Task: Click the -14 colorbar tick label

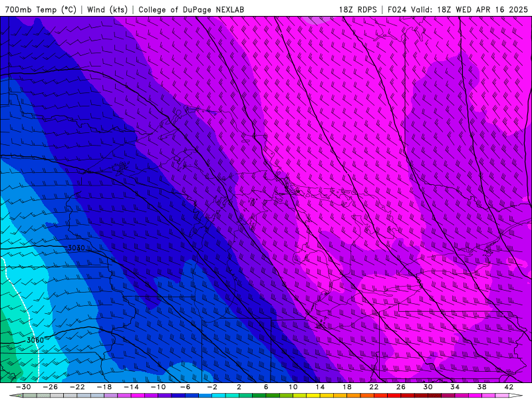Action: coord(131,387)
